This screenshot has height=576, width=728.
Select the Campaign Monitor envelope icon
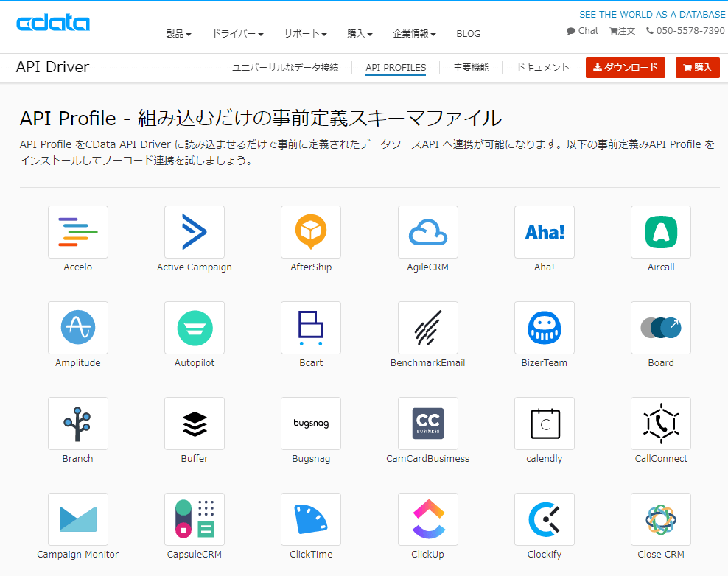point(78,519)
